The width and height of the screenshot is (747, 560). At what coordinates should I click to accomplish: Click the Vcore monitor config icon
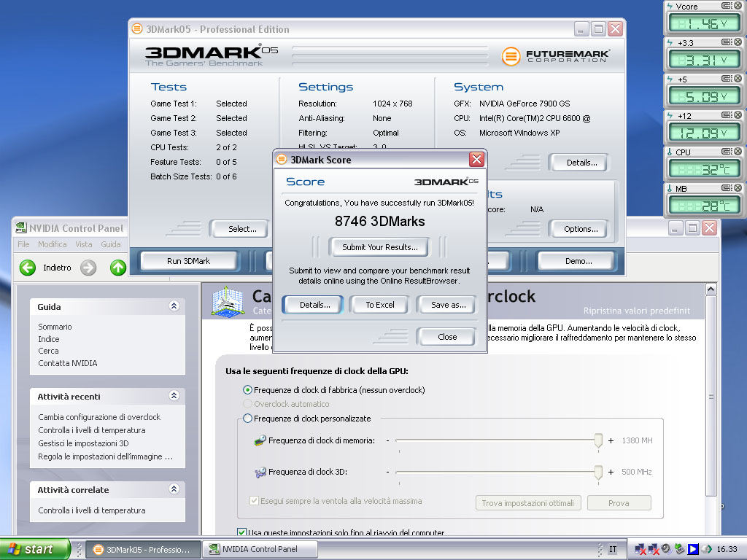[x=727, y=6]
